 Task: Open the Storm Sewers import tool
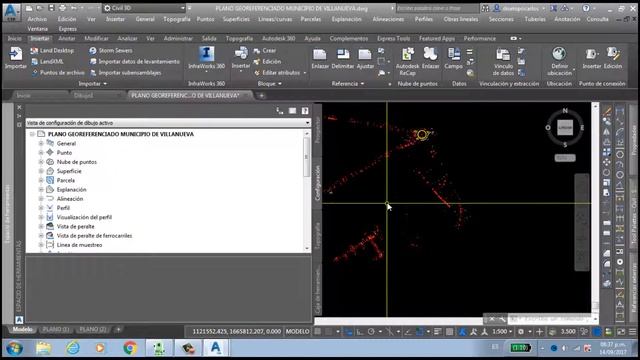click(x=111, y=51)
